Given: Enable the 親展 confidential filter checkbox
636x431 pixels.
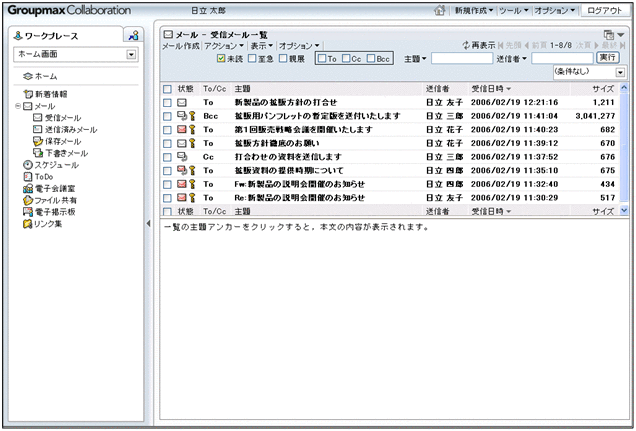Looking at the screenshot, I should (x=283, y=59).
